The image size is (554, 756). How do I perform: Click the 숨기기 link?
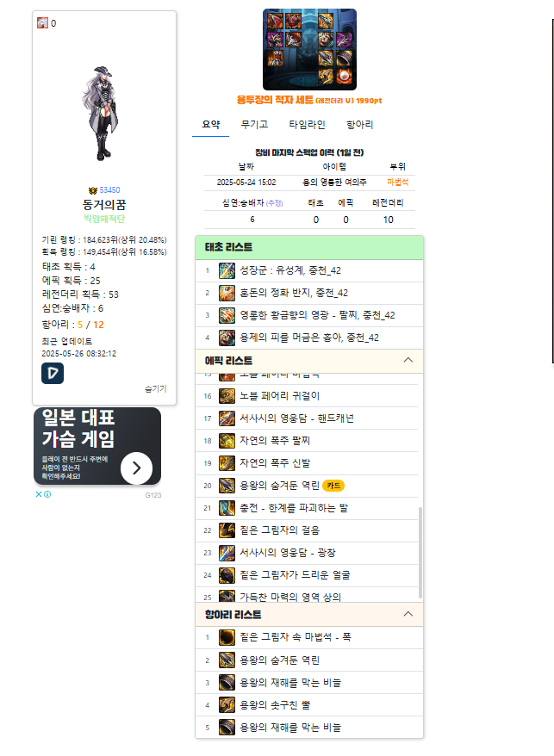click(156, 388)
